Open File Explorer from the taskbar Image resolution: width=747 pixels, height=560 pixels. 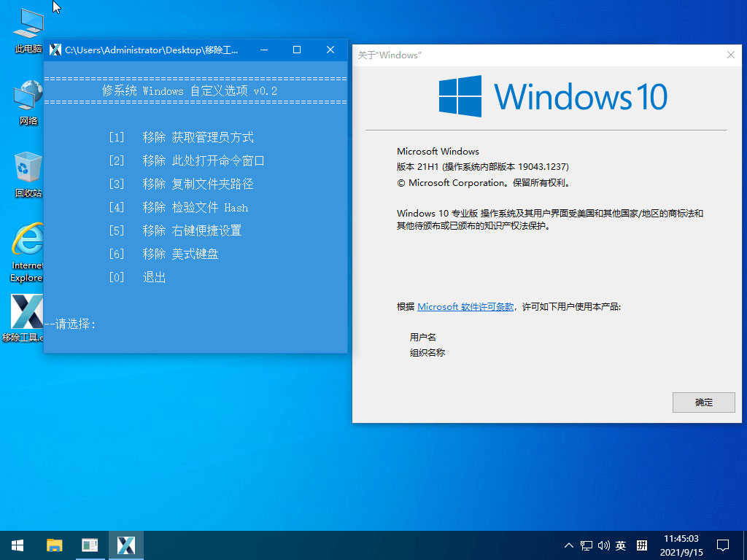pyautogui.click(x=54, y=545)
